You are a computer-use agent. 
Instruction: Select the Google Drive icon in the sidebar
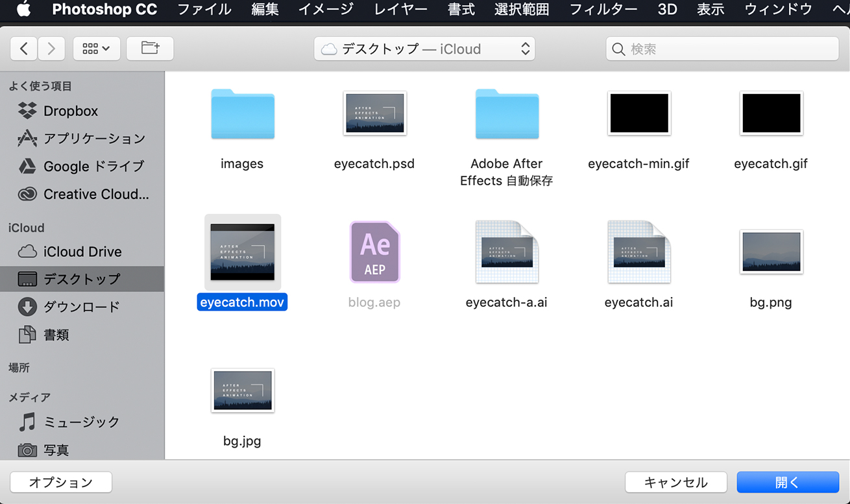27,166
